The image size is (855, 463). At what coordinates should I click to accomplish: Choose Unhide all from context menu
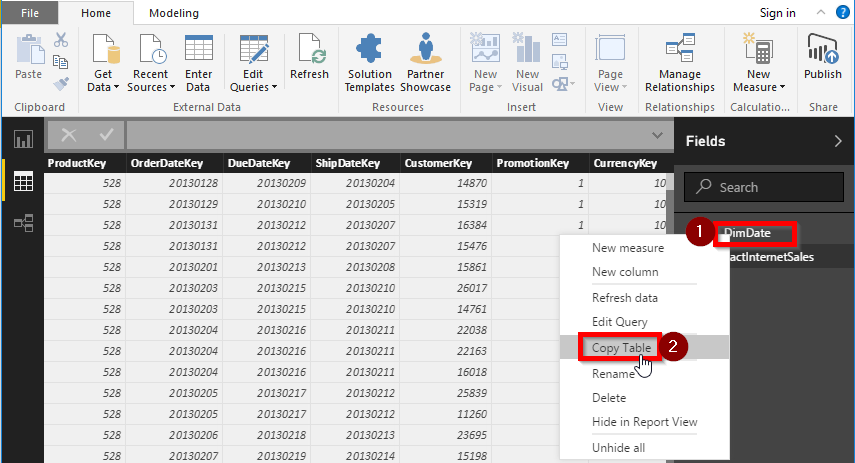pyautogui.click(x=618, y=448)
